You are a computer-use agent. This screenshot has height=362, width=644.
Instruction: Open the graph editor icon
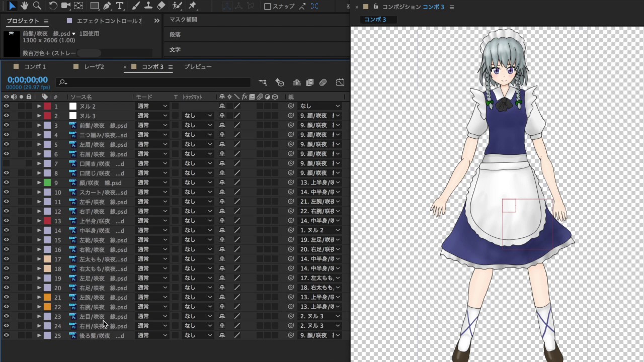pos(340,82)
